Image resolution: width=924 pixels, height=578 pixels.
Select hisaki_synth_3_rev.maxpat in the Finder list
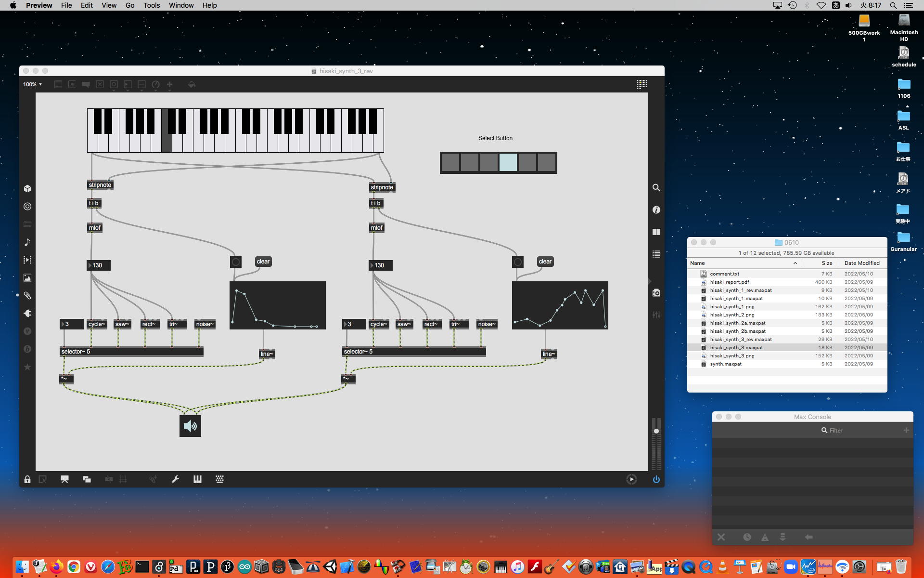pyautogui.click(x=741, y=339)
